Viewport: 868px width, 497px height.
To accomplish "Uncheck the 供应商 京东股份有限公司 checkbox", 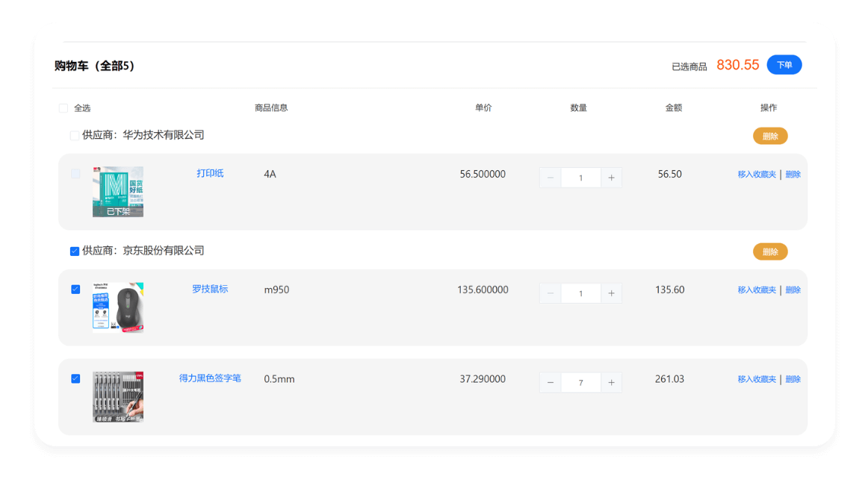I will 75,251.
